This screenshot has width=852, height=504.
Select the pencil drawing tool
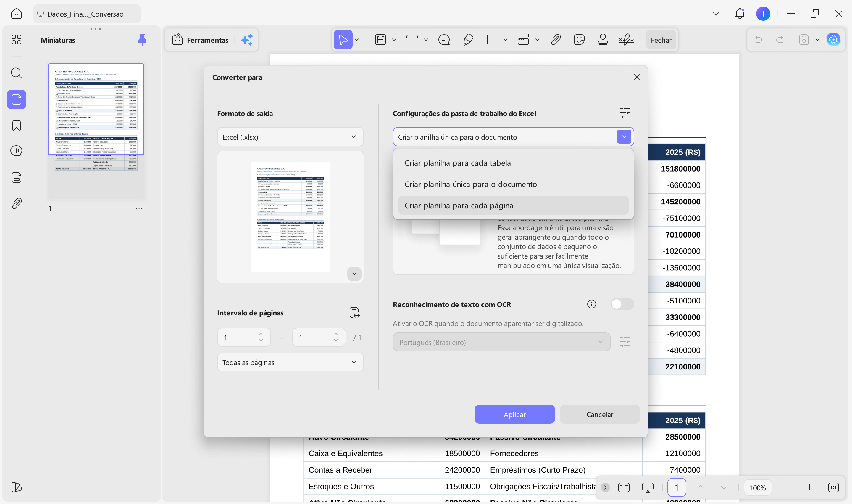[x=468, y=40]
